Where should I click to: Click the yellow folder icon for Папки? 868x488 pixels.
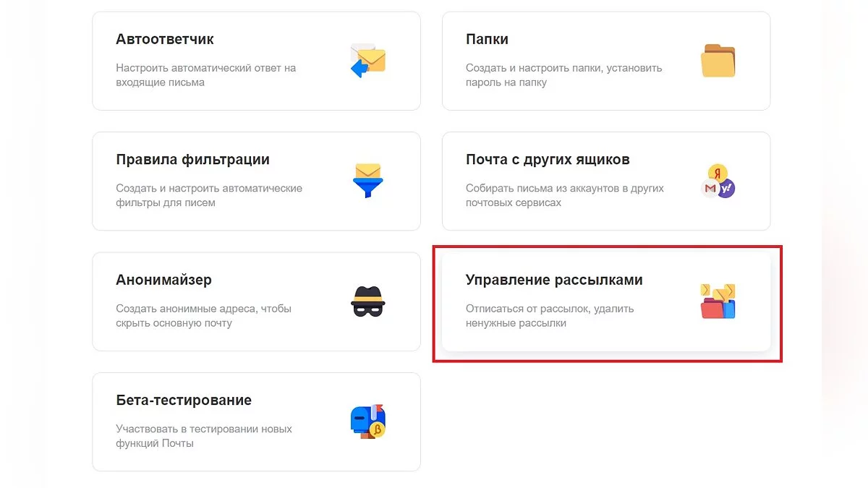click(x=718, y=61)
